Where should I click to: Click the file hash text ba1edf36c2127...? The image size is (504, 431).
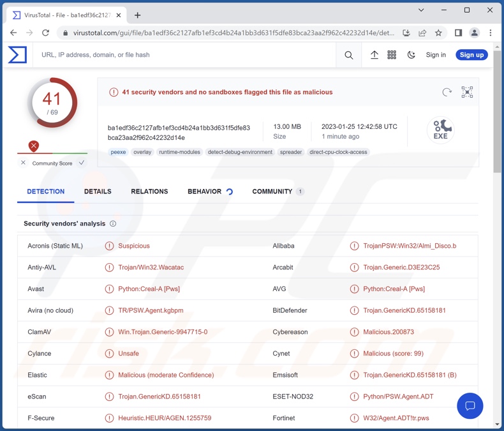click(x=179, y=133)
